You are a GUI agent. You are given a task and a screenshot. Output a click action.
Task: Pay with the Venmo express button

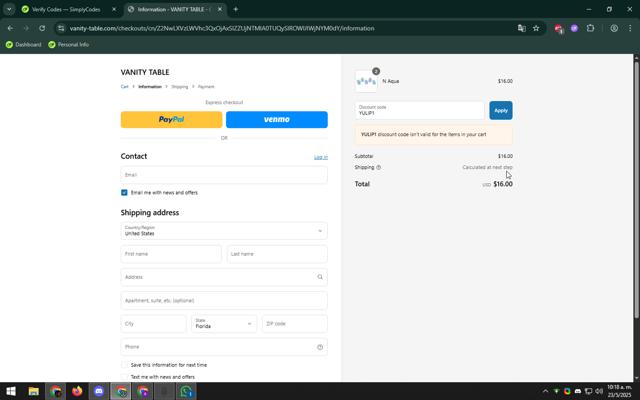[x=277, y=120]
